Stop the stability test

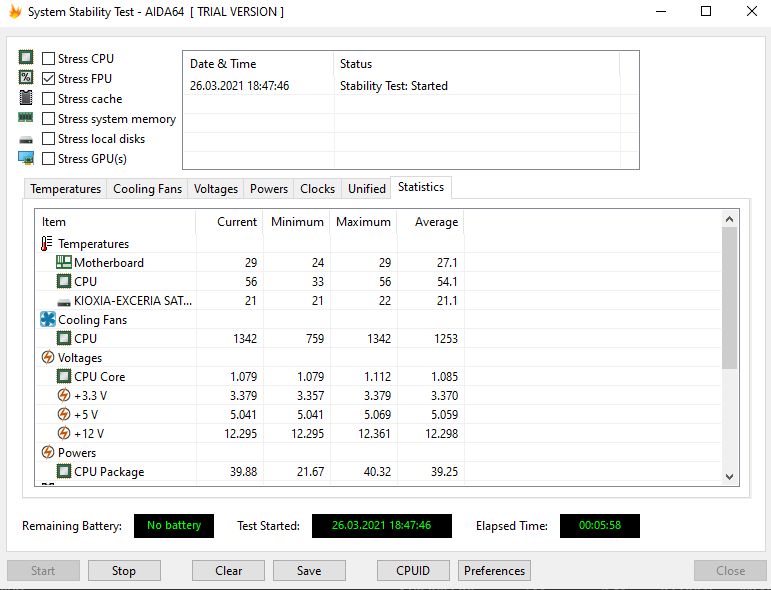(x=124, y=570)
